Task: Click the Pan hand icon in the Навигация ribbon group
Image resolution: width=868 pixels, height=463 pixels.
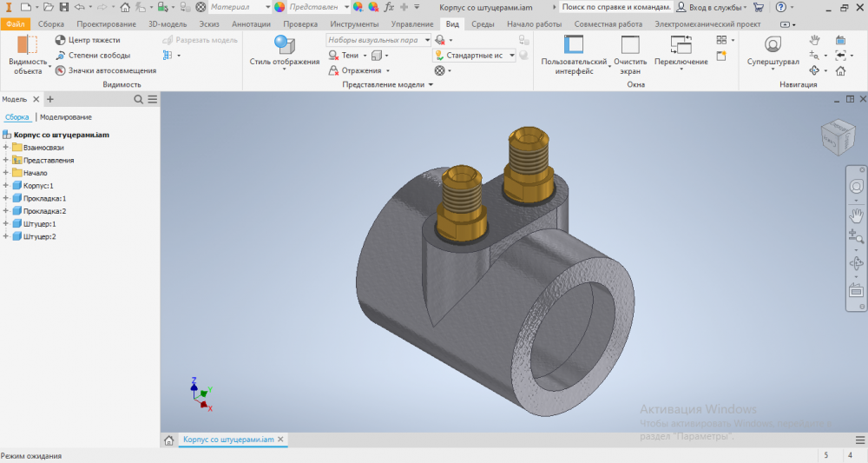Action: [x=813, y=40]
